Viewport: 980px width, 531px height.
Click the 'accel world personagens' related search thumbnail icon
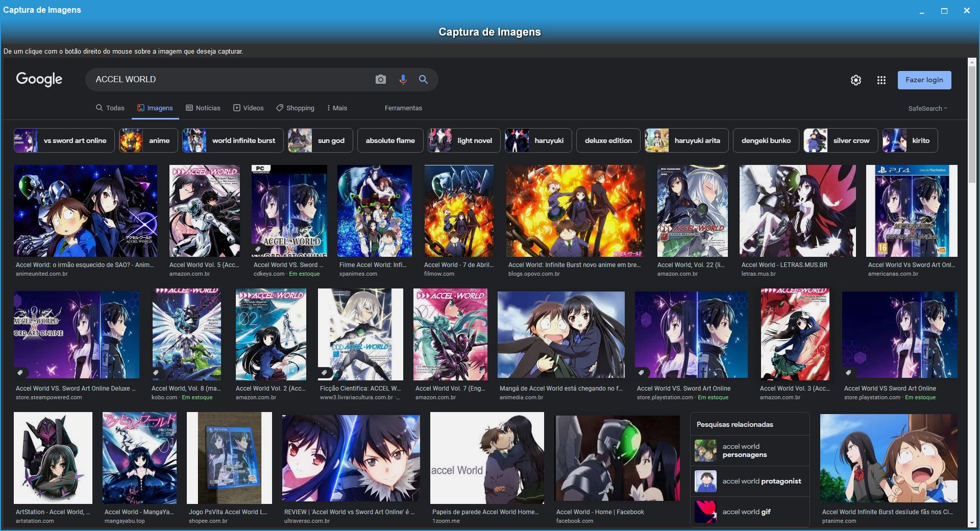coord(705,450)
